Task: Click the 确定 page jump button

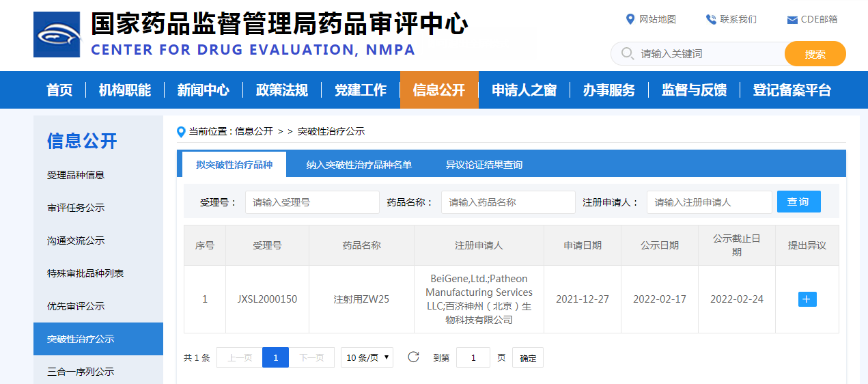Action: (528, 358)
